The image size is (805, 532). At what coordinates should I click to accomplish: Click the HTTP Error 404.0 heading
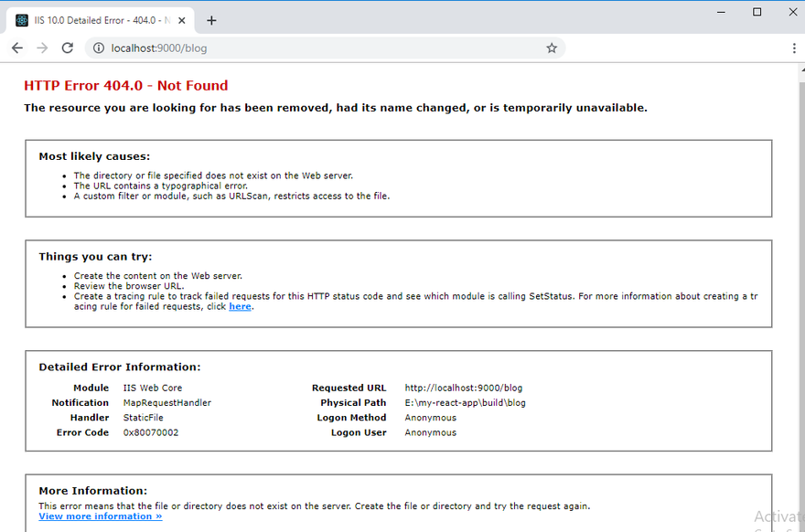pyautogui.click(x=126, y=86)
